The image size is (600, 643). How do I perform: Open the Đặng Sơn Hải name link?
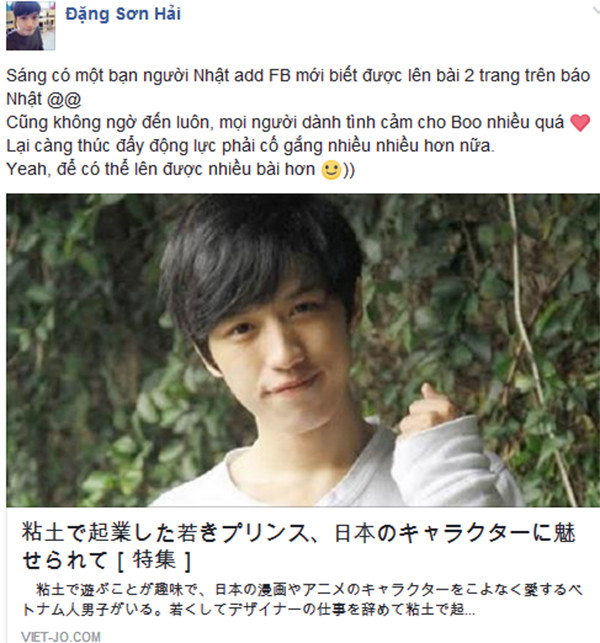(123, 14)
